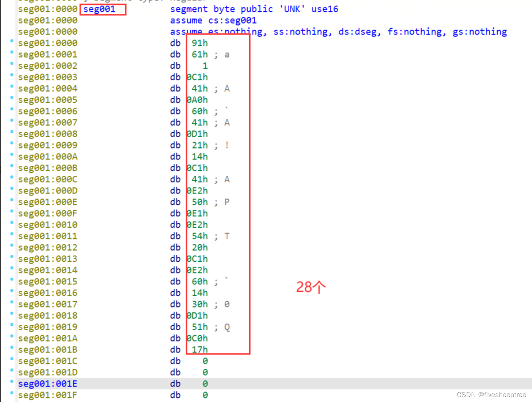Click the blue dot beside seg001:0005
532x402 pixels.
11,97
